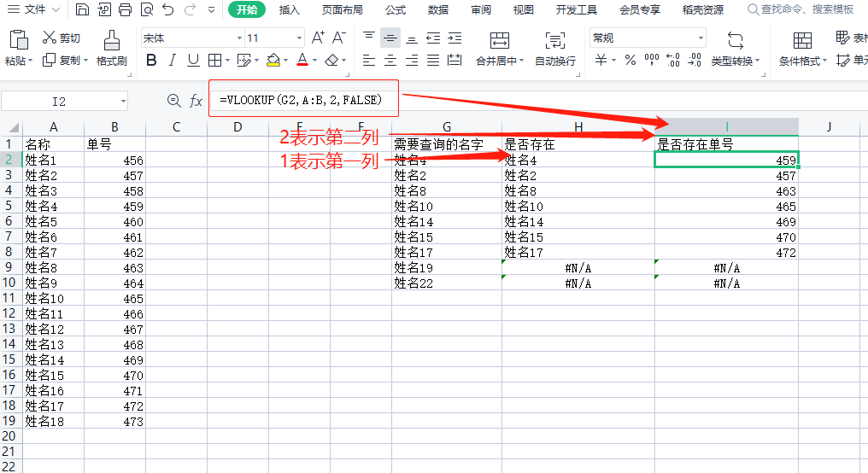Click the Insert Function fx icon
Image resolution: width=868 pixels, height=473 pixels.
[x=196, y=101]
